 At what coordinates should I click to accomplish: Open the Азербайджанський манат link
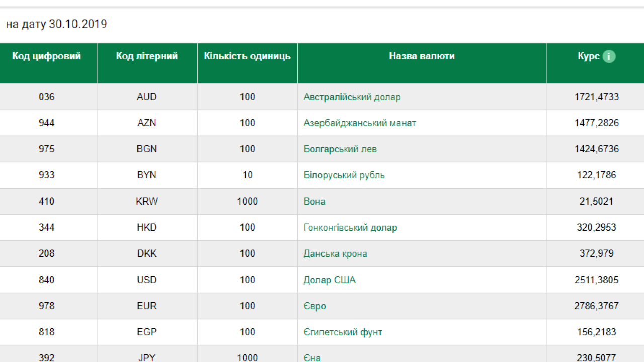359,123
